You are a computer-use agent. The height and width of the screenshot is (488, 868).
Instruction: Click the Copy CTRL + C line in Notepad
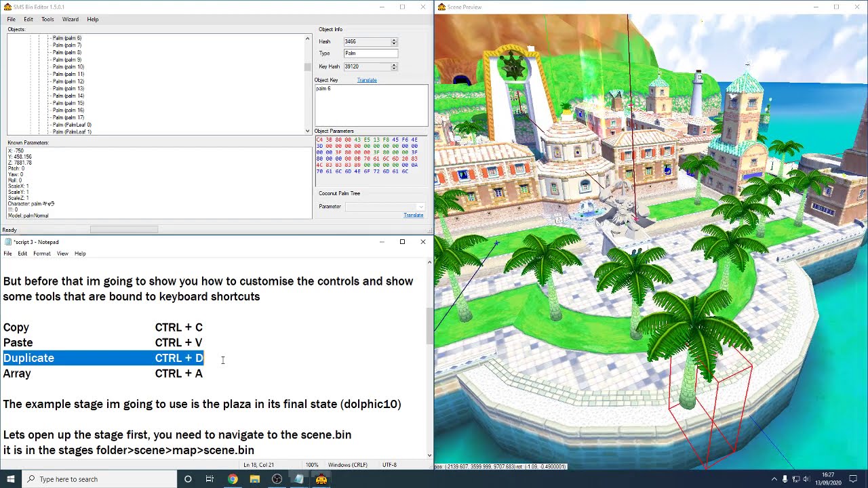pyautogui.click(x=103, y=327)
